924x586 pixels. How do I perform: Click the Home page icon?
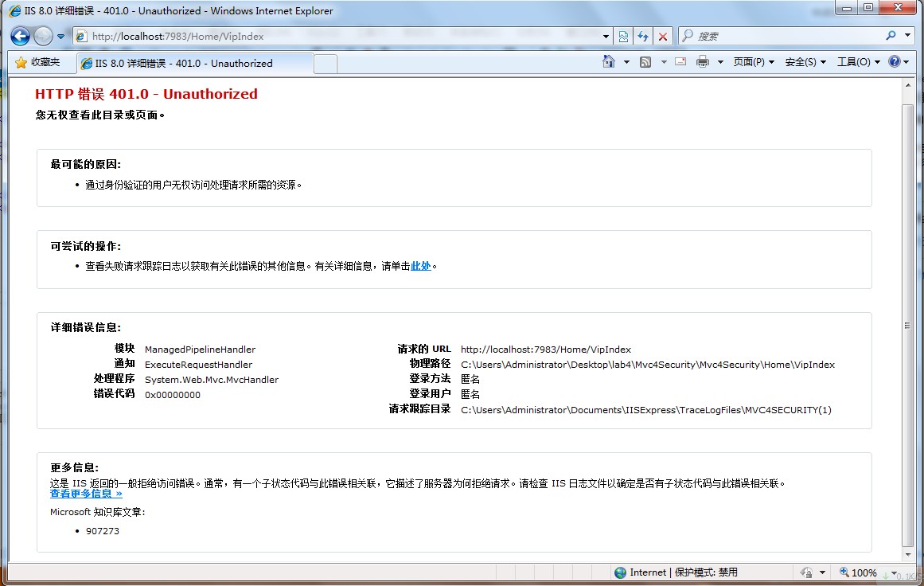609,61
